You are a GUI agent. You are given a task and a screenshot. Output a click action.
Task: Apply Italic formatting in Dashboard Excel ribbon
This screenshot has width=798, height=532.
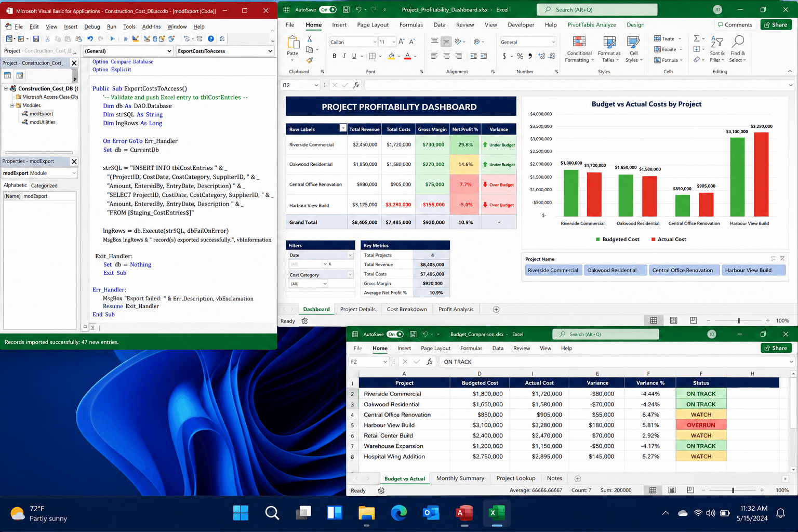(344, 56)
